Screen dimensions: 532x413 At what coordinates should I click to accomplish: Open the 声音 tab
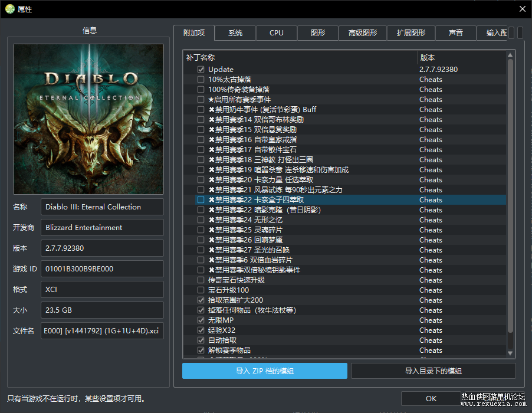click(x=456, y=33)
